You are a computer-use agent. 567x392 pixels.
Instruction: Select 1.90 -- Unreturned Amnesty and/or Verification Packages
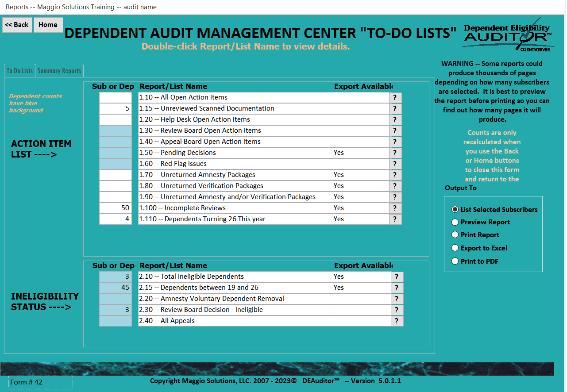click(235, 197)
